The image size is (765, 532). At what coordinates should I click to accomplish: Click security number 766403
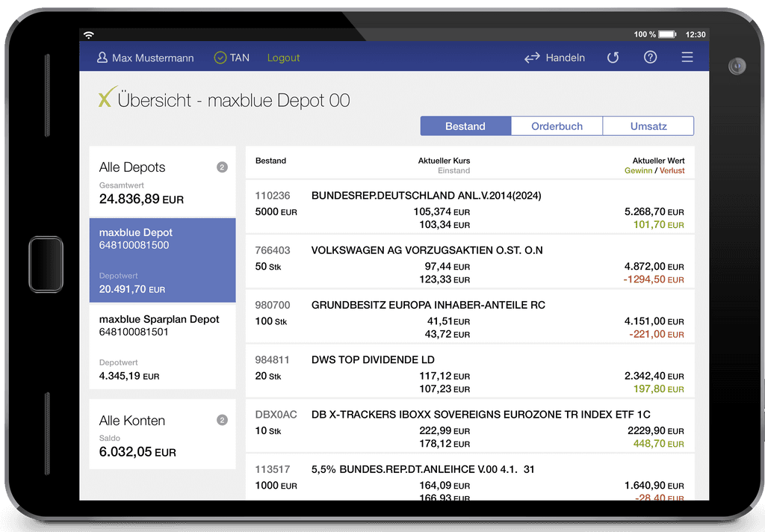(273, 250)
